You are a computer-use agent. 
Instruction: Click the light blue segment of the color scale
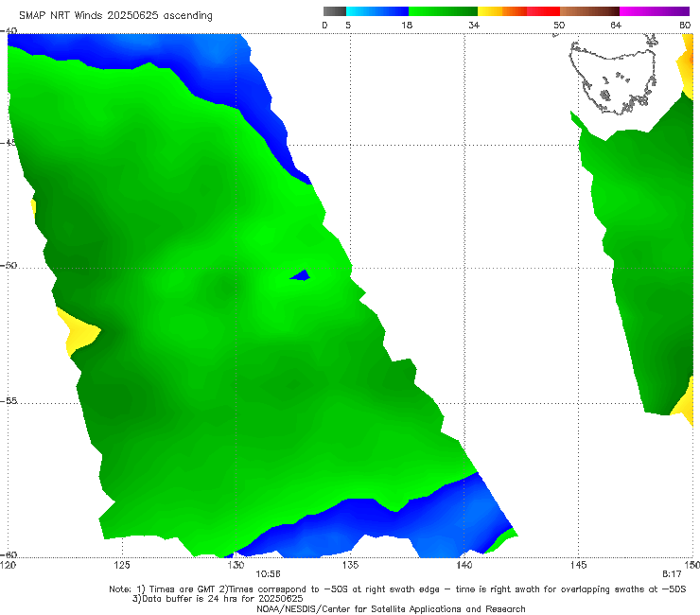[377, 11]
